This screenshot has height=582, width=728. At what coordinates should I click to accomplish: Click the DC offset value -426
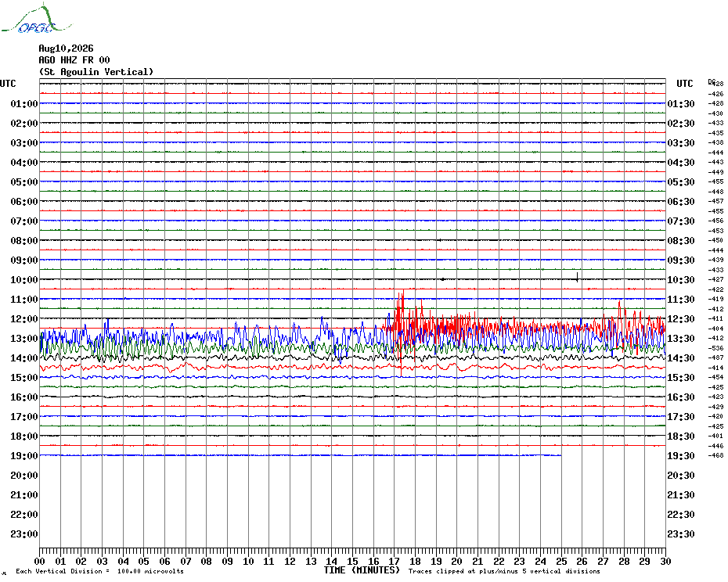(716, 94)
